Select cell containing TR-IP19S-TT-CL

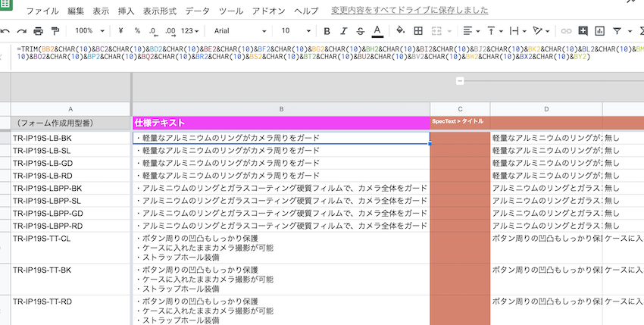70,237
